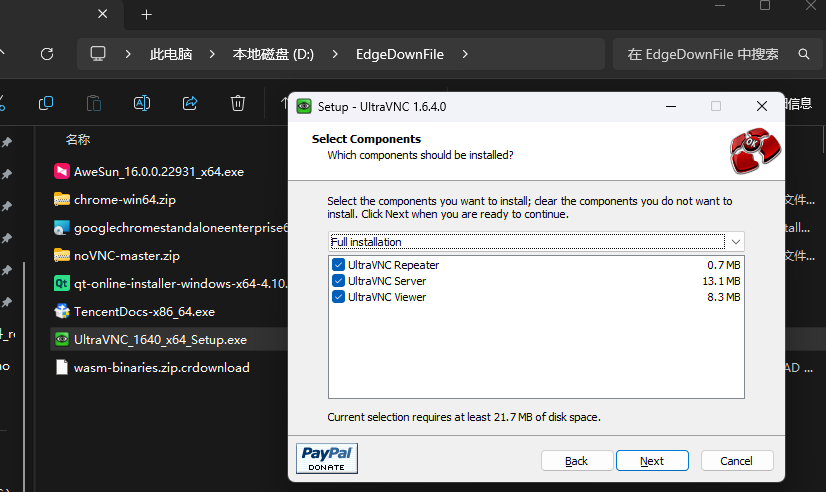Click the UltraVNC setup file icon
The height and width of the screenshot is (492, 826).
[x=62, y=339]
